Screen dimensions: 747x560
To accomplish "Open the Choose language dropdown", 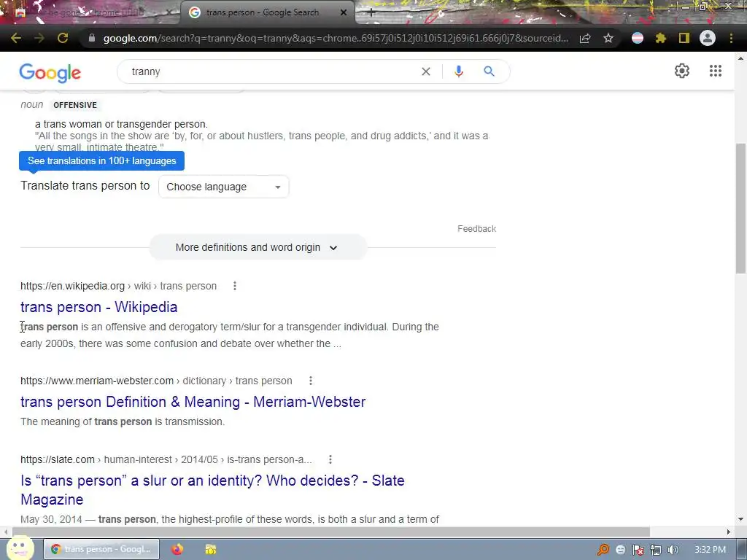I will [223, 187].
